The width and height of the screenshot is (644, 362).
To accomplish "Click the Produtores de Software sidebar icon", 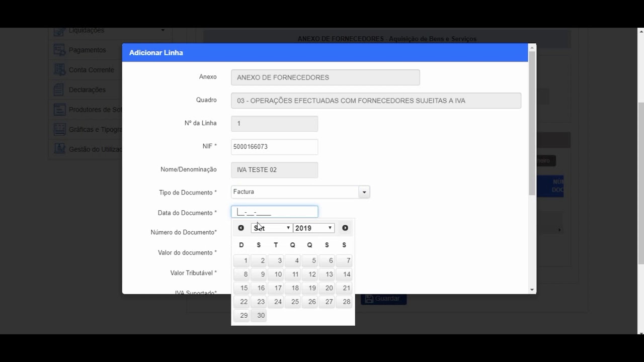I will tap(60, 110).
